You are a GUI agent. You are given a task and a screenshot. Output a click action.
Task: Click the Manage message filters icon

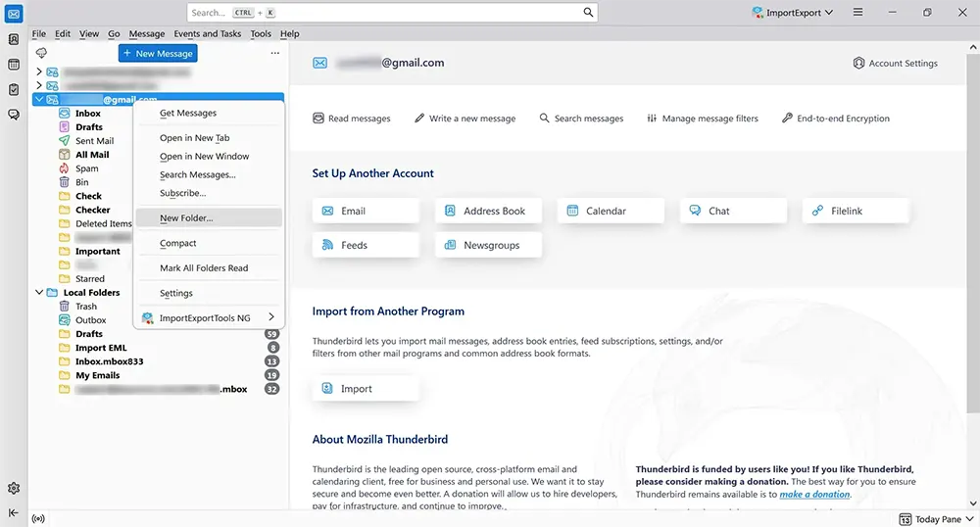pyautogui.click(x=652, y=118)
